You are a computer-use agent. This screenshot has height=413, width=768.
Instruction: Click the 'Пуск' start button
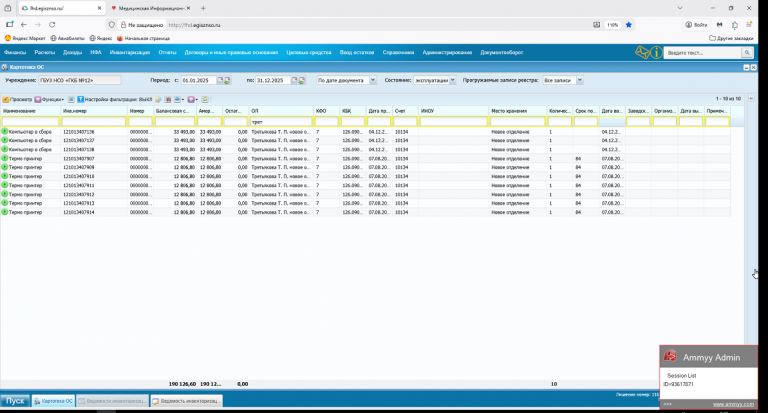tap(15, 400)
